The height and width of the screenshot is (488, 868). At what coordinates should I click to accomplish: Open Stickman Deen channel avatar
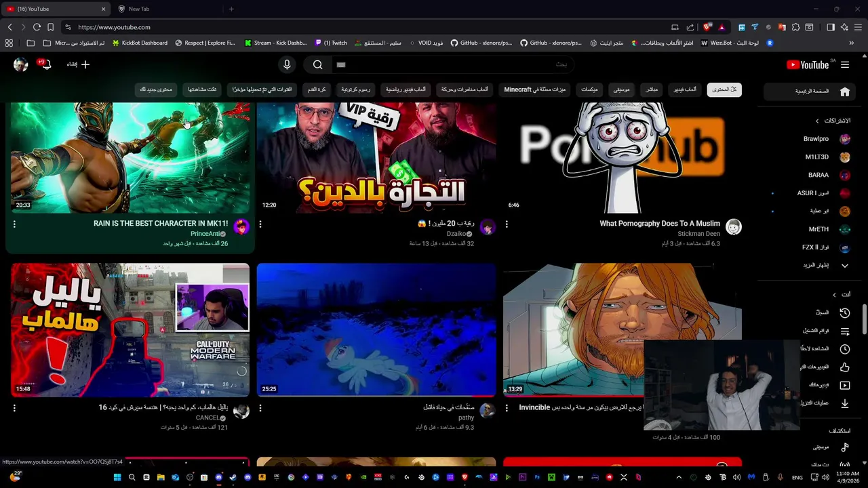(x=733, y=227)
